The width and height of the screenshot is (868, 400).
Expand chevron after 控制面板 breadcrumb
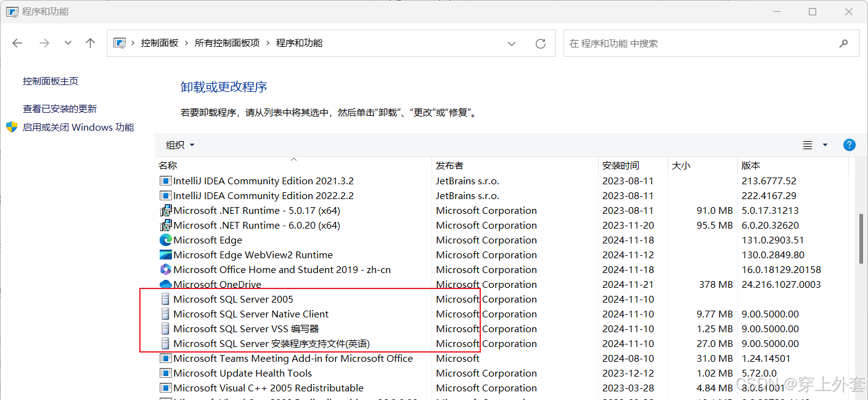point(187,43)
